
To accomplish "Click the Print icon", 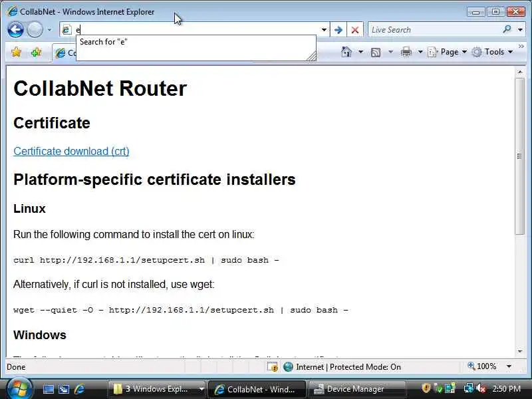I will (x=406, y=52).
